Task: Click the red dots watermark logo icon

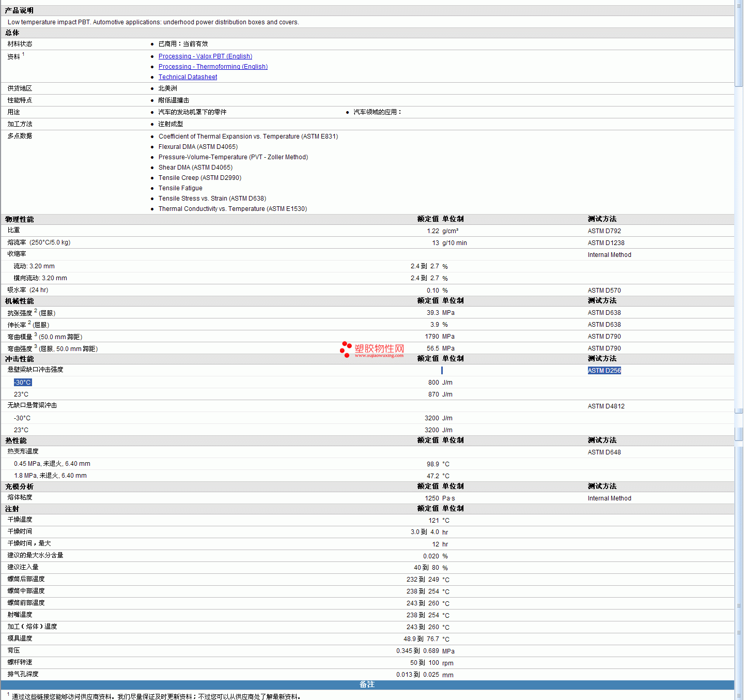Action: (346, 349)
